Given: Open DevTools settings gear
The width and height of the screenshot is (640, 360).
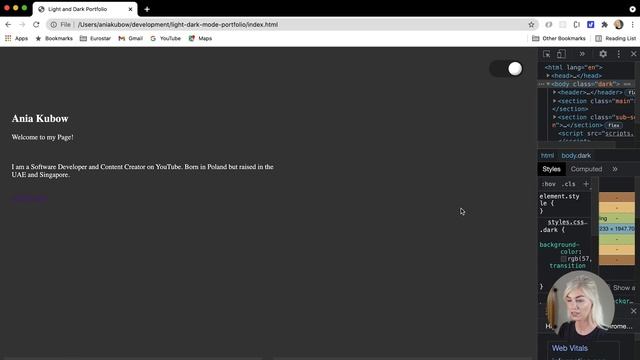Looking at the screenshot, I should tap(603, 54).
